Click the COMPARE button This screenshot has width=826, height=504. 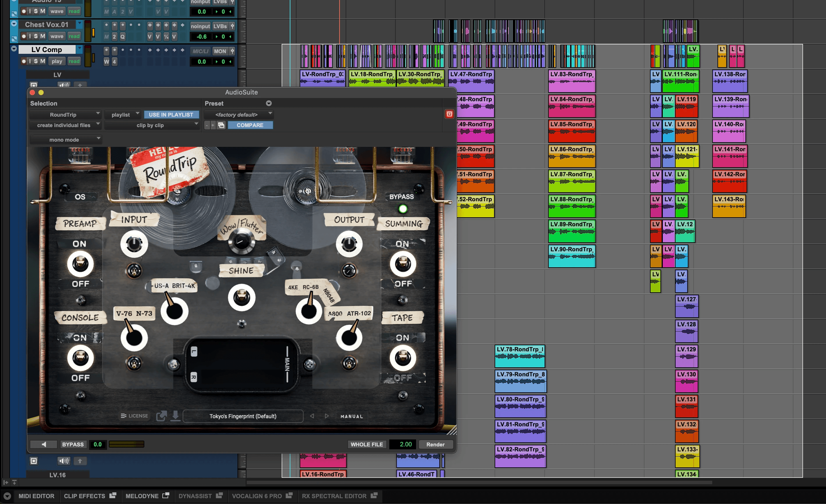point(250,125)
